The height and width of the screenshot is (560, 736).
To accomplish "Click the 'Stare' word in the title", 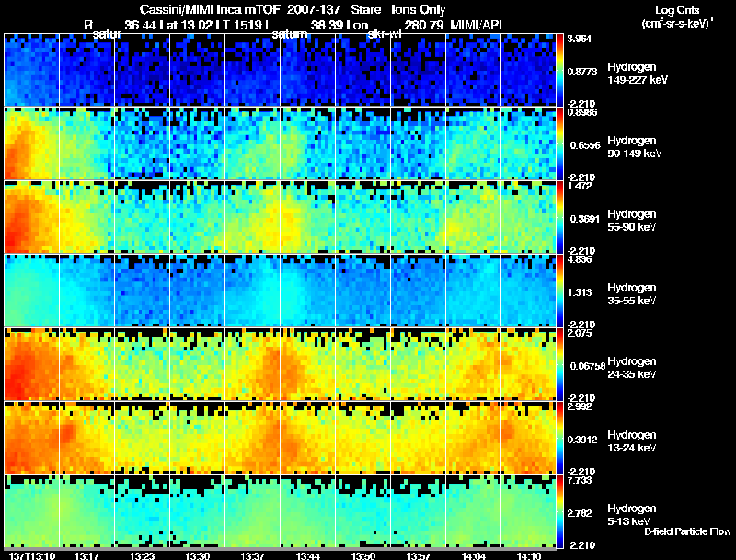I will (x=365, y=9).
